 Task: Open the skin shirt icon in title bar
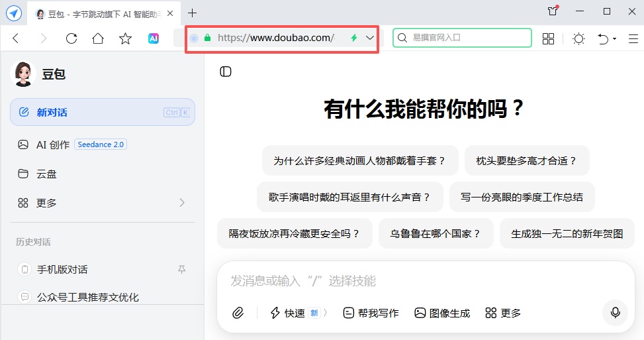[553, 11]
